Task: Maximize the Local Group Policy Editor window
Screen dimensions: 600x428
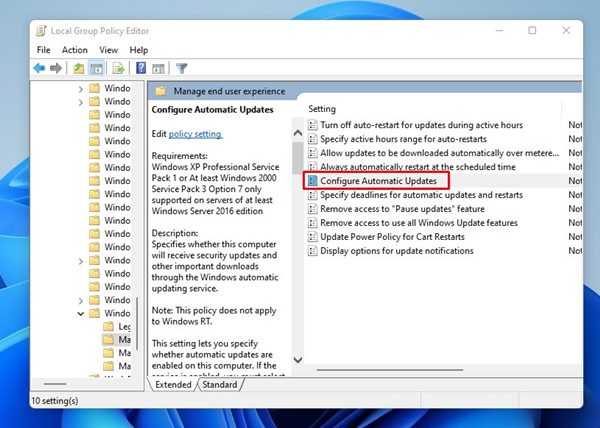Action: [x=532, y=30]
